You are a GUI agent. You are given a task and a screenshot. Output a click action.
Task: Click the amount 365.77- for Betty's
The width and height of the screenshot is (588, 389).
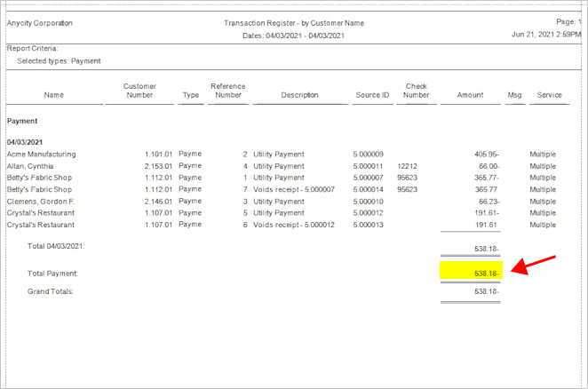point(487,178)
